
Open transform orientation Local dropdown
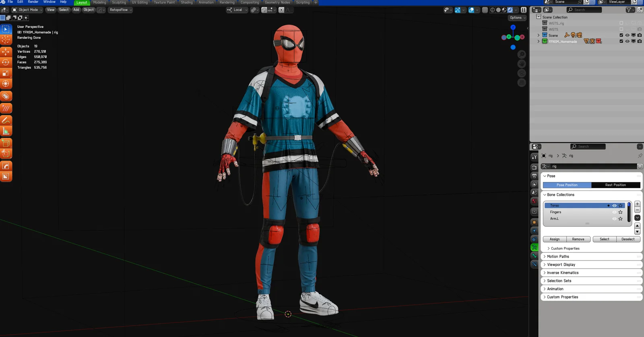pos(237,10)
